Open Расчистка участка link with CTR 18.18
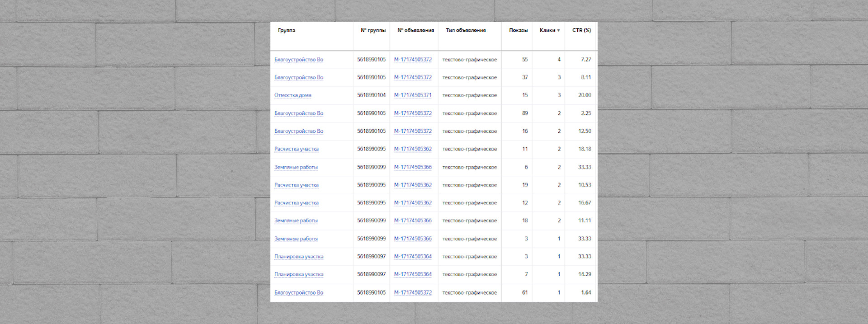This screenshot has width=868, height=324. point(296,149)
